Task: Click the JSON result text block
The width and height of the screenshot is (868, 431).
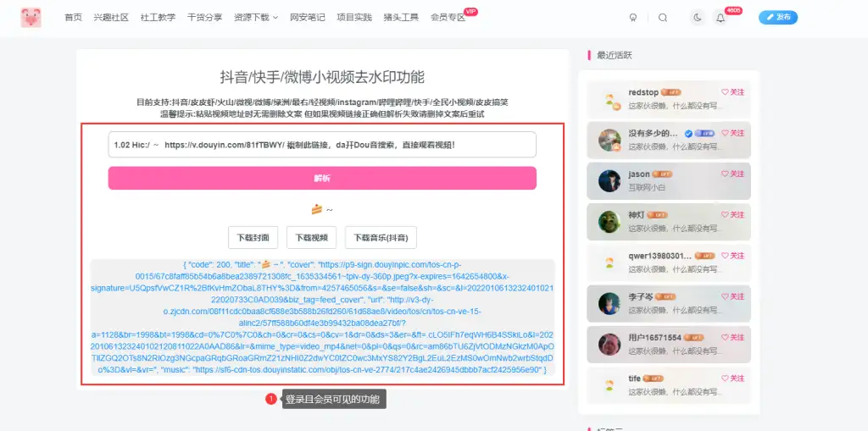Action: pyautogui.click(x=322, y=317)
